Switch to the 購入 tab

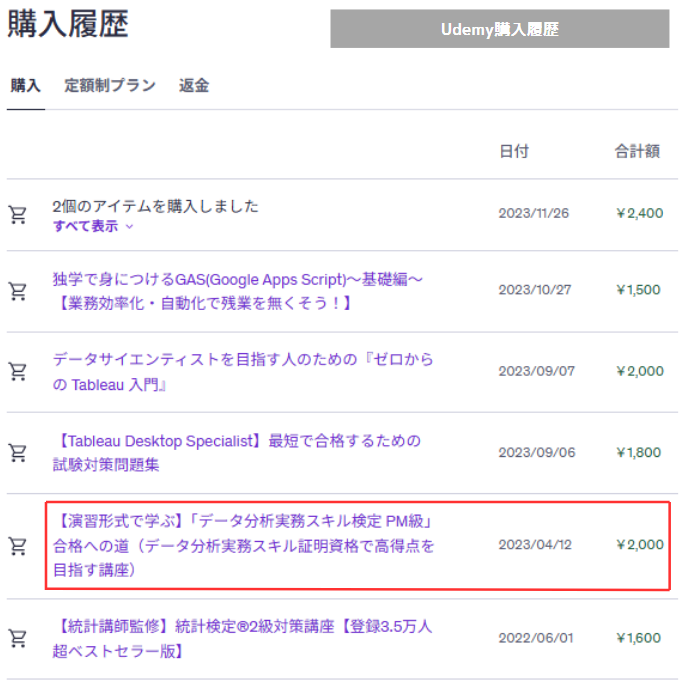[26, 86]
